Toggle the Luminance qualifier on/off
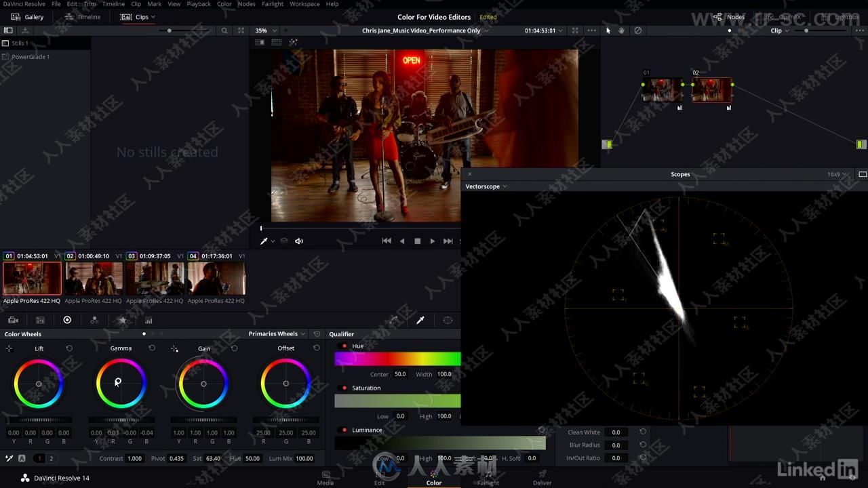This screenshot has height=488, width=868. pyautogui.click(x=344, y=430)
